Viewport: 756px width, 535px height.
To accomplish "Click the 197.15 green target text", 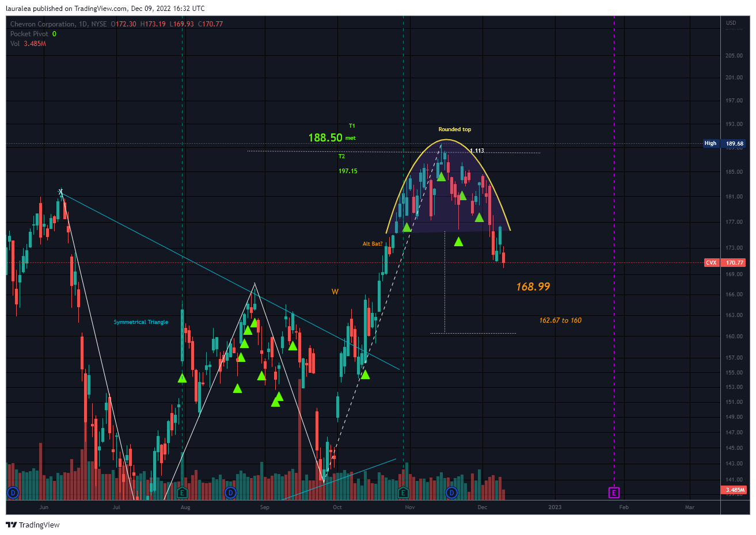I will coord(348,171).
